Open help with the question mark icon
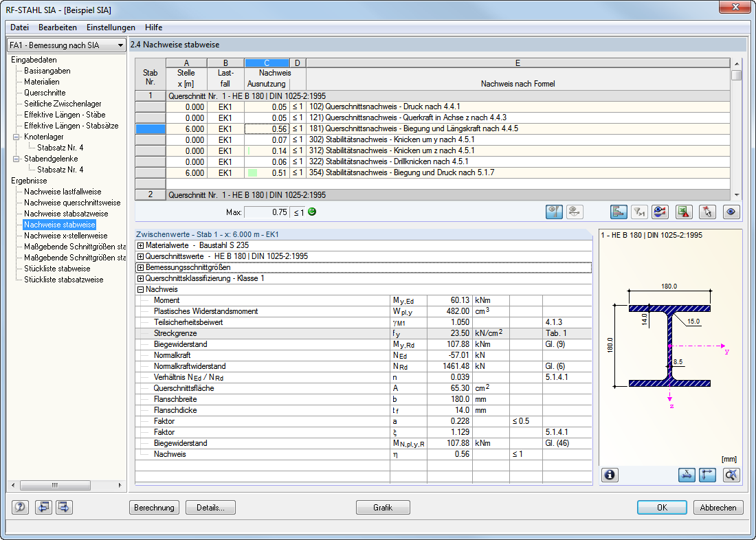This screenshot has height=540, width=756. [20, 507]
